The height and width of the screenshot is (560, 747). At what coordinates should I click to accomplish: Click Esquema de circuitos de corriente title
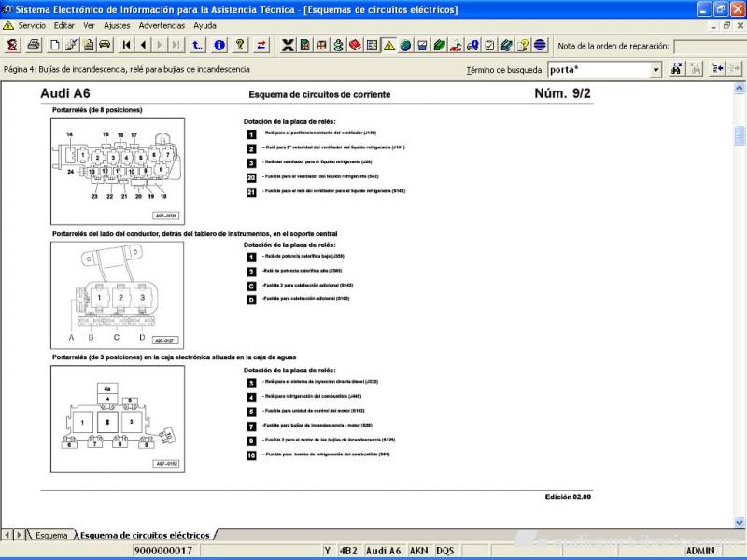click(319, 95)
